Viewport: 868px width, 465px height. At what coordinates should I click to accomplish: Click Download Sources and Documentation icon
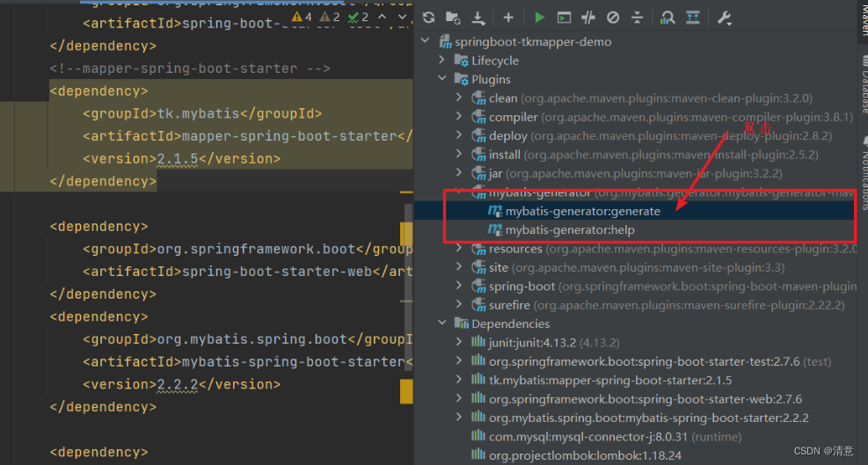click(478, 18)
